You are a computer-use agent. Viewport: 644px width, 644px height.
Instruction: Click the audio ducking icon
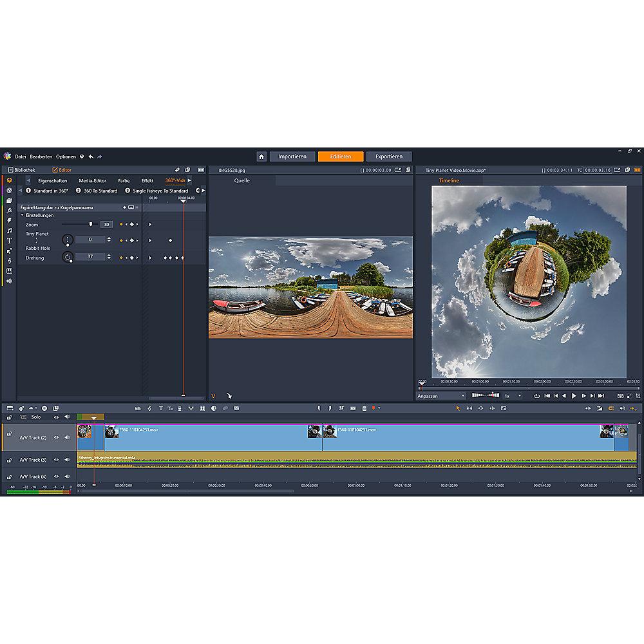[191, 408]
